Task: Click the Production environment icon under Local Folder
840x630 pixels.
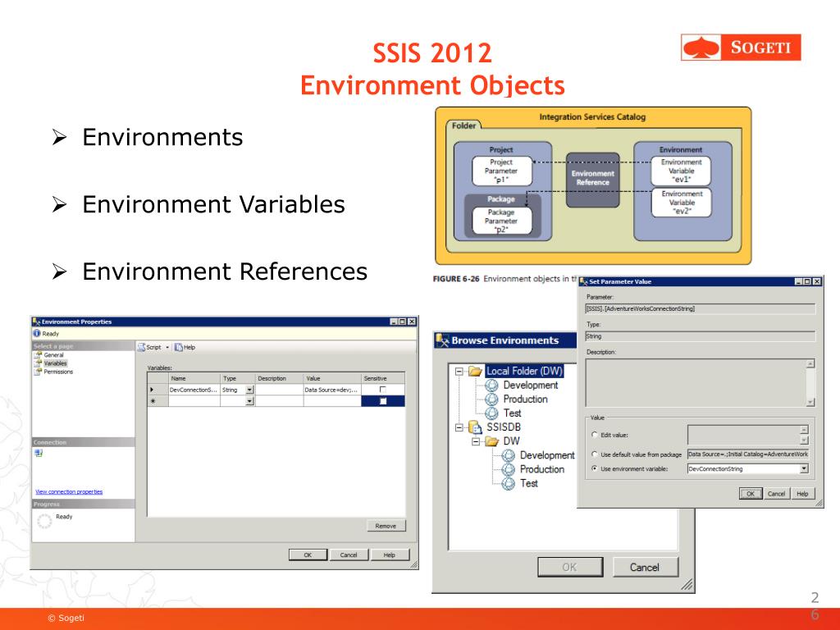Action: click(491, 399)
